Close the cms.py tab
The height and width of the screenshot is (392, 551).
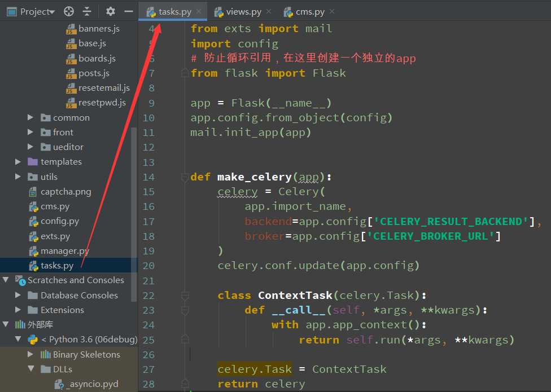click(332, 12)
